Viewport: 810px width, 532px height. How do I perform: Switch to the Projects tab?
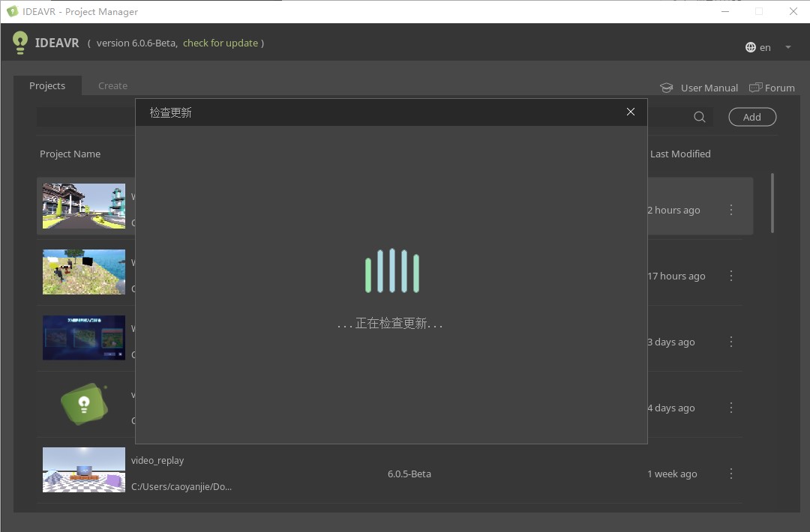(x=47, y=85)
